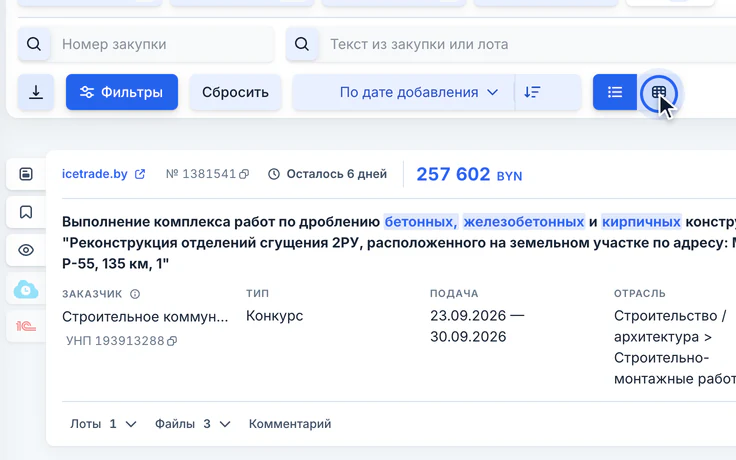Copy purchase number 1381541
This screenshot has width=736, height=460.
click(244, 175)
